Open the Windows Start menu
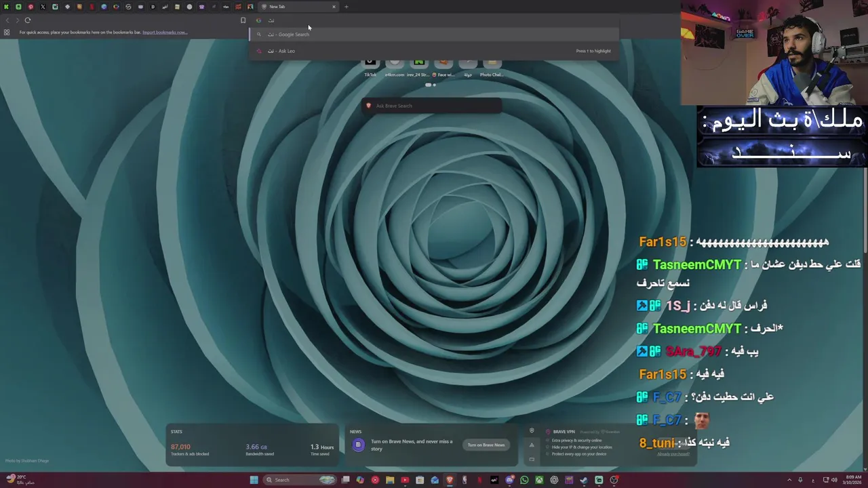This screenshot has width=868, height=488. point(254,480)
